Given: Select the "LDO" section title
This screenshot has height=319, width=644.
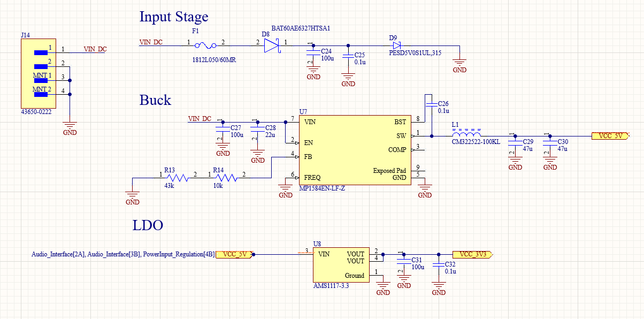Looking at the screenshot, I should click(148, 226).
